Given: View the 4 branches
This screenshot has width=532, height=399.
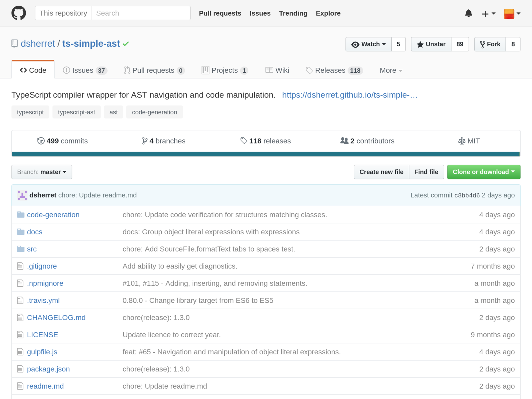Looking at the screenshot, I should [x=163, y=141].
